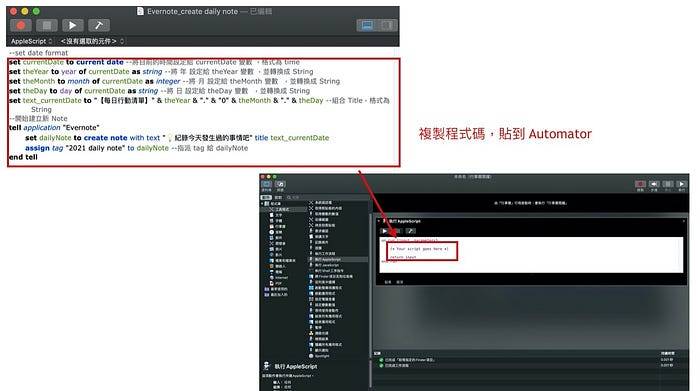This screenshot has height=391, width=700.
Task: Toggle the bottom log pane view button in Script Editor
Action: tap(367, 25)
